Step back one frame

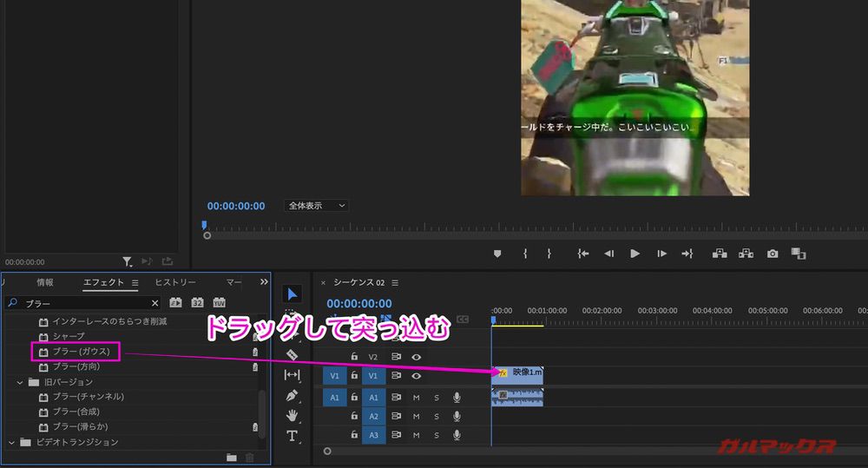(609, 254)
